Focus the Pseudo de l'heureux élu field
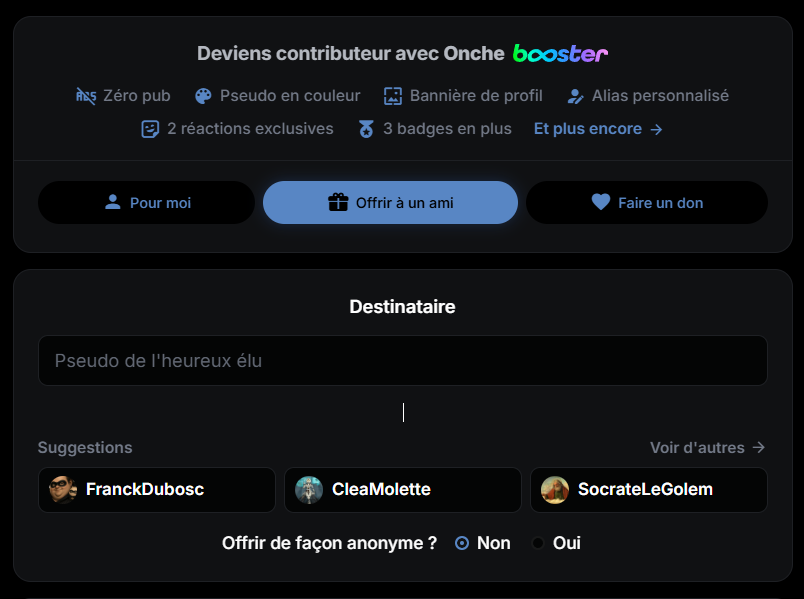This screenshot has width=804, height=599. [403, 361]
